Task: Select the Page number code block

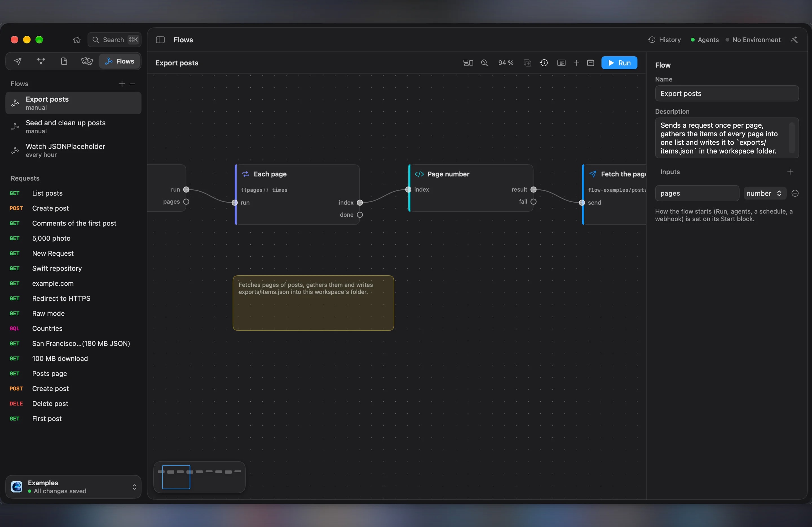Action: 471,188
